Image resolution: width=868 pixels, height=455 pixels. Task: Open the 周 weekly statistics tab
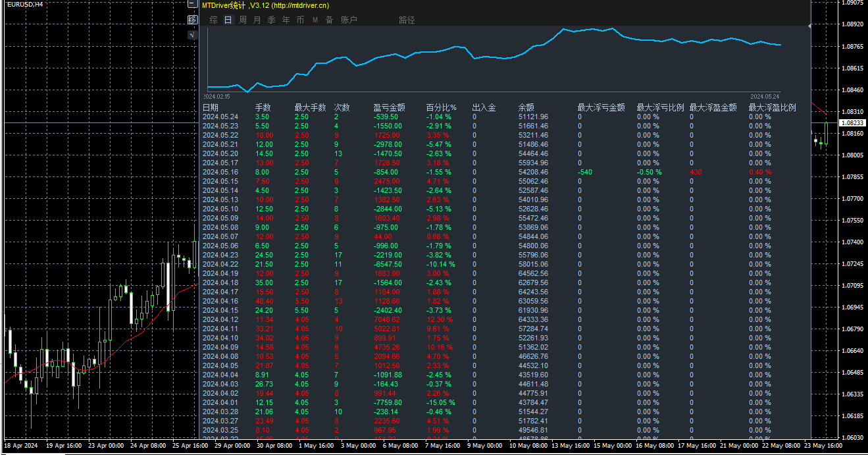click(243, 20)
